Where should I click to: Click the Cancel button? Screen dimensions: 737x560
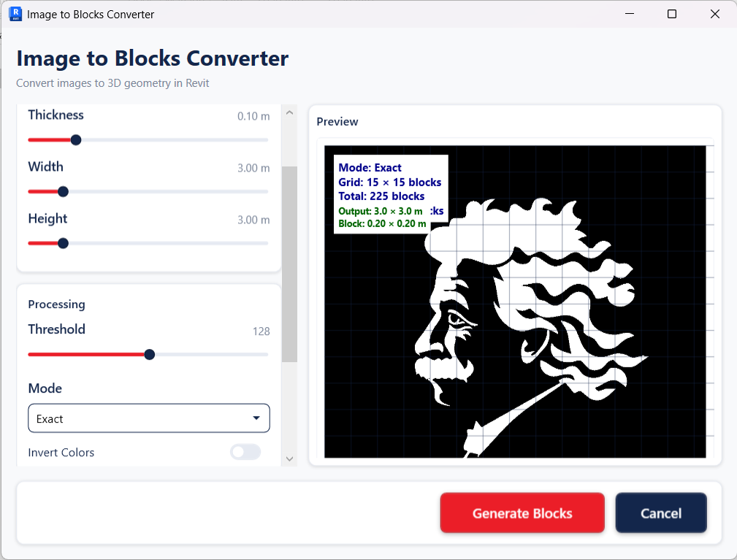661,513
